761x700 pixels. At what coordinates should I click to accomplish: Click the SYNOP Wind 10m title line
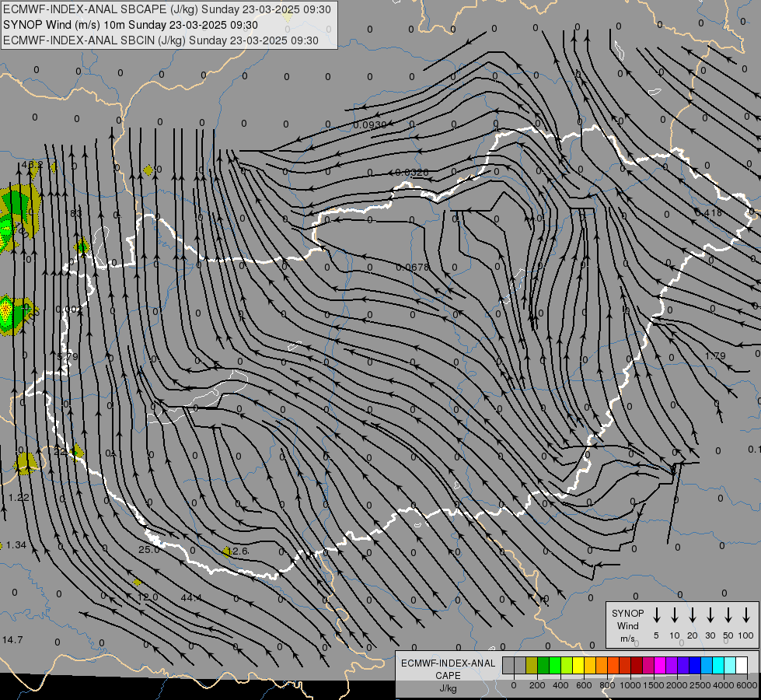tap(130, 25)
